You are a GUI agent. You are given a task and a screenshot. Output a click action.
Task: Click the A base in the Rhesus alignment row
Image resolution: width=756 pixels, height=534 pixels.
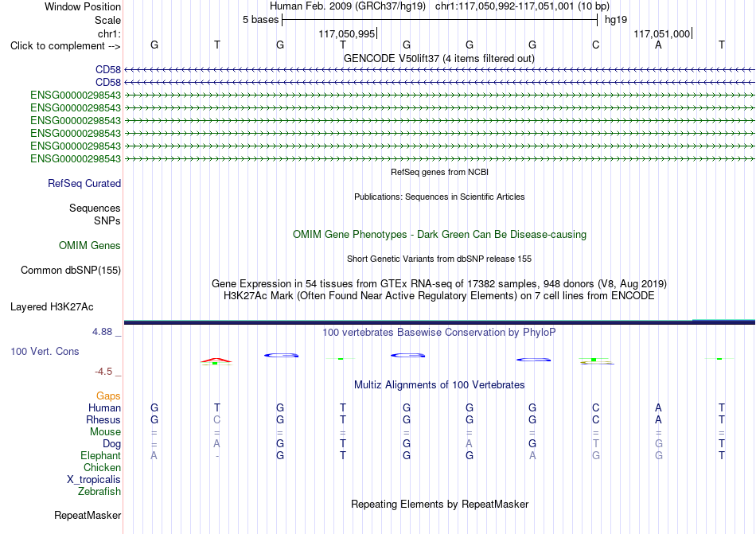point(659,419)
